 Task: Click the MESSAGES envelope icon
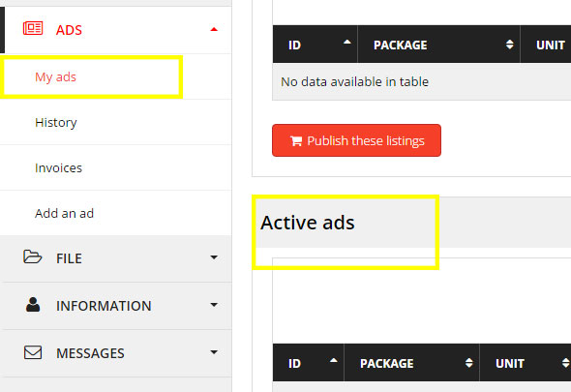[x=33, y=352]
